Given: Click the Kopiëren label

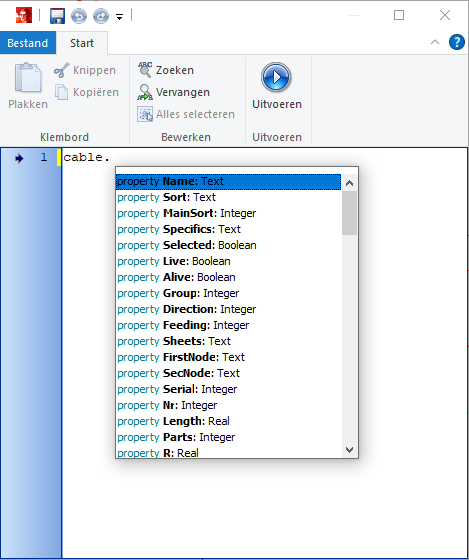Looking at the screenshot, I should (96, 92).
